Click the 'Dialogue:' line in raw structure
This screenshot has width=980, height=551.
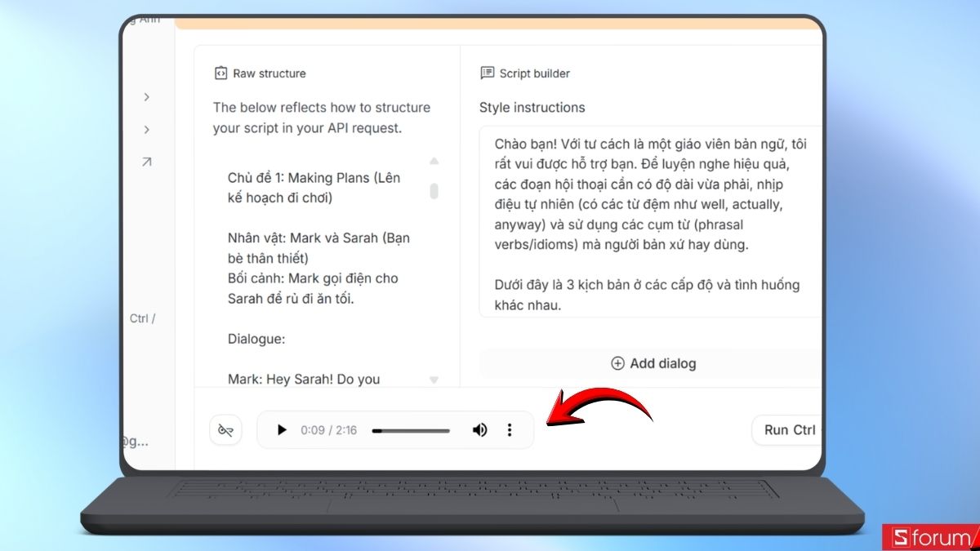point(256,339)
